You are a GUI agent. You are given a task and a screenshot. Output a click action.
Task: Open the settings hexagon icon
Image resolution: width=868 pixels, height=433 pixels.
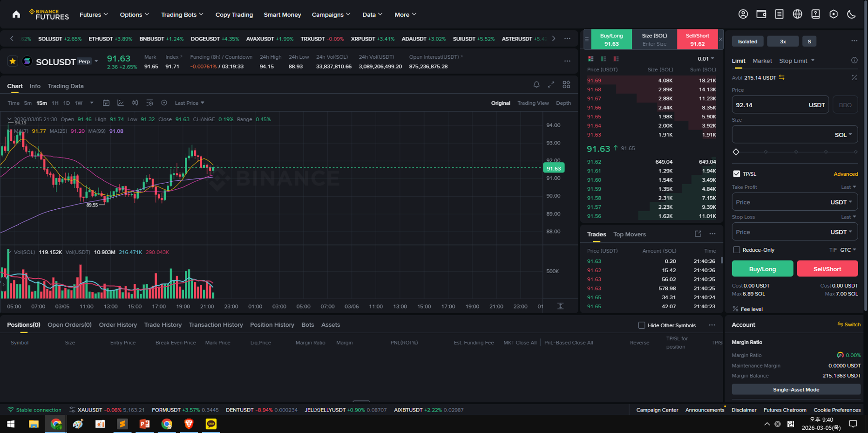834,14
